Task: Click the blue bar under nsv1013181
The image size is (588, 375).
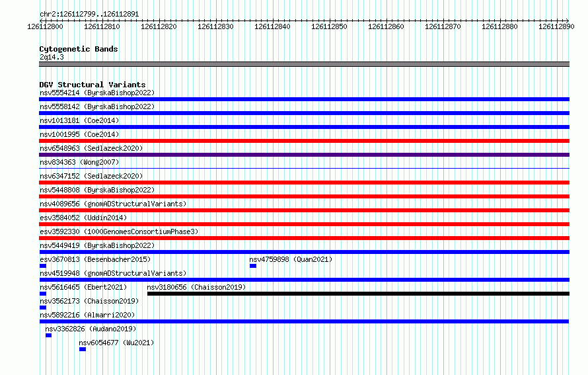Action: 304,127
